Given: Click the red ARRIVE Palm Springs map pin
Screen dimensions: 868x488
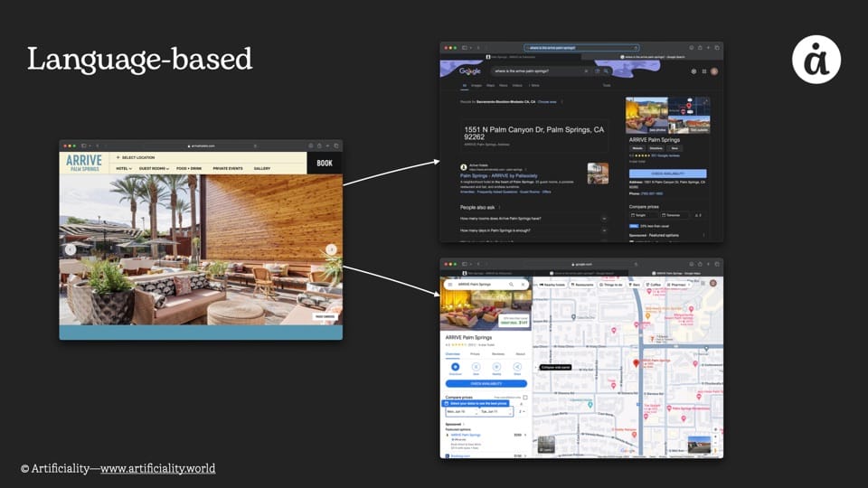Looking at the screenshot, I should click(x=636, y=363).
